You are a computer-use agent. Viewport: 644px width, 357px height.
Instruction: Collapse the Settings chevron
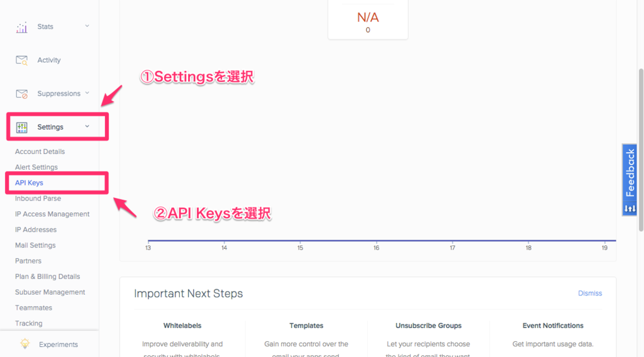click(x=87, y=126)
